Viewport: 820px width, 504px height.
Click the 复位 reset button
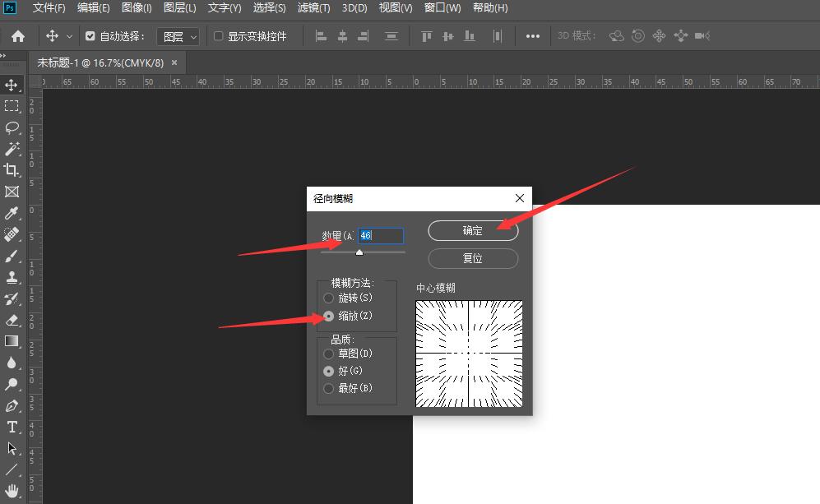pos(472,258)
